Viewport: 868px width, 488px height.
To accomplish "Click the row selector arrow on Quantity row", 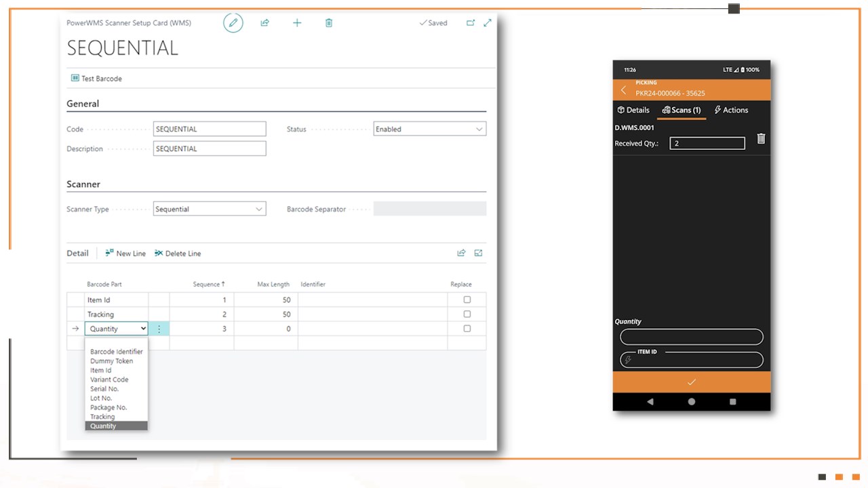I will 75,329.
